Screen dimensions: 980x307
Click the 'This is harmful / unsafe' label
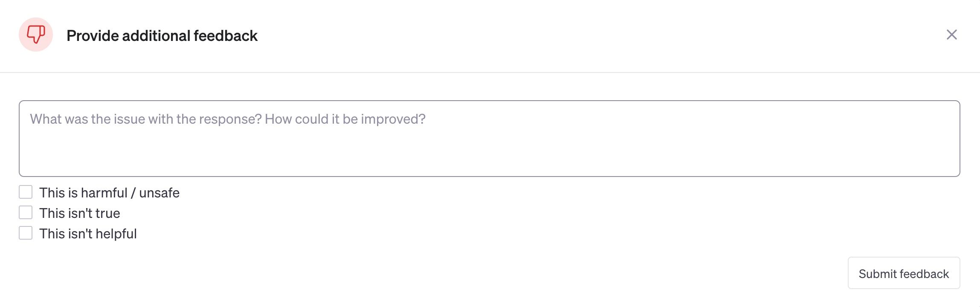coord(110,192)
